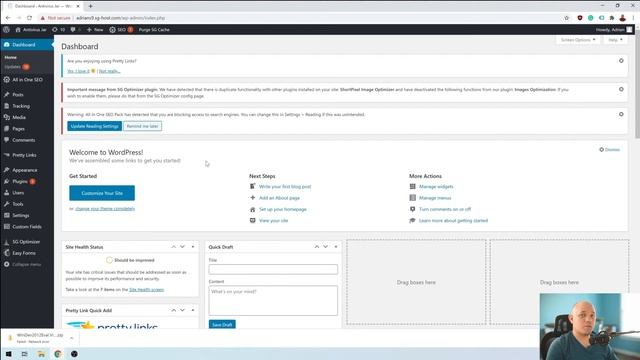The image size is (640, 360).
Task: Click 'Not really...' link
Action: pyautogui.click(x=109, y=71)
